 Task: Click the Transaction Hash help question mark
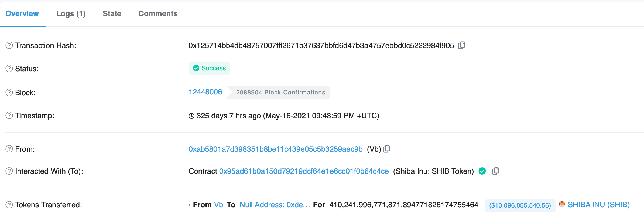coord(9,45)
